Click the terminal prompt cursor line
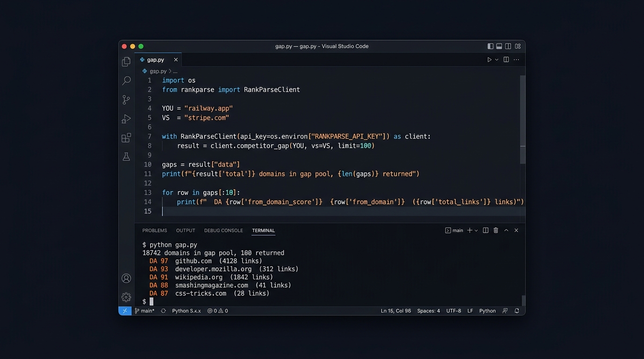This screenshot has height=359, width=644. (x=151, y=302)
